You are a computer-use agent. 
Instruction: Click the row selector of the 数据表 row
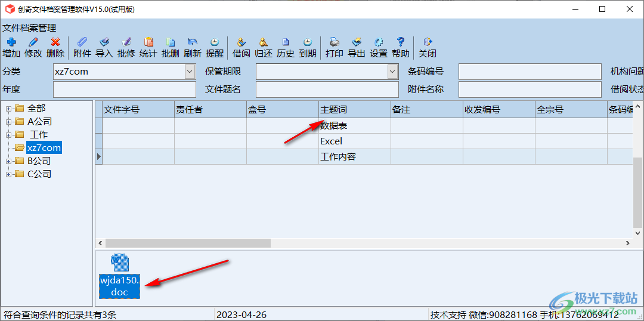(98, 126)
